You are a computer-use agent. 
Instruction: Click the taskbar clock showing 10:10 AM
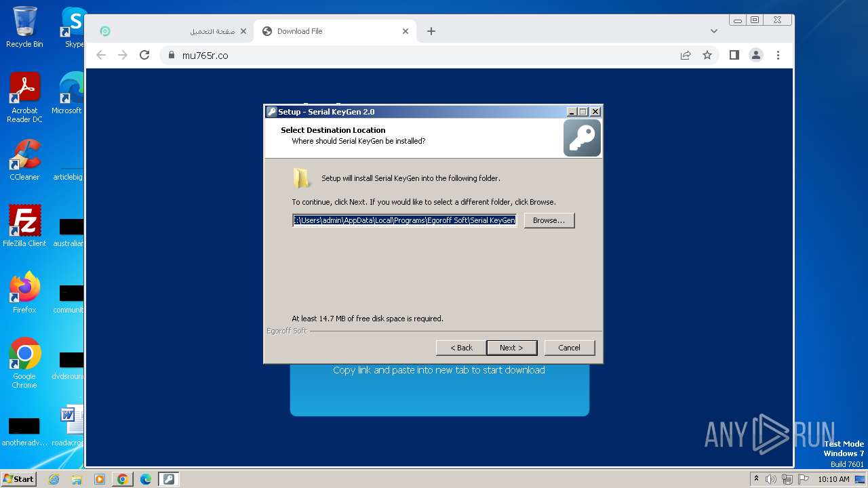click(x=833, y=479)
